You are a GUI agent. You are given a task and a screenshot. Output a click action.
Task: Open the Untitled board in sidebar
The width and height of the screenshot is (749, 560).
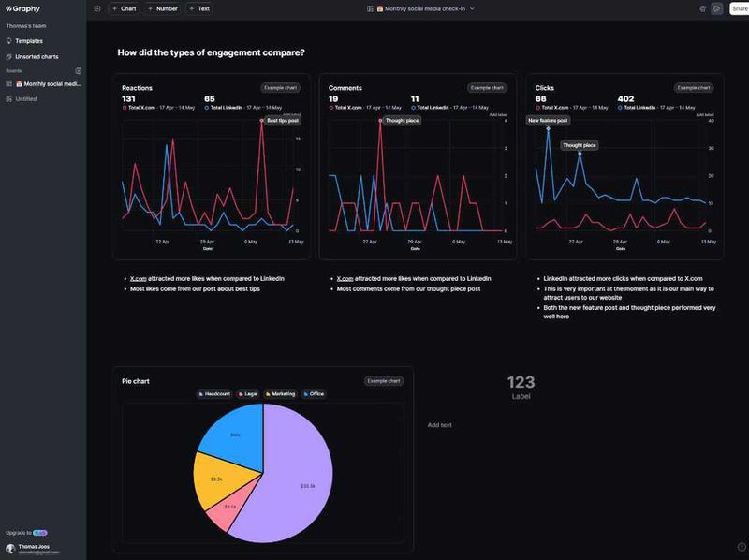(x=26, y=98)
